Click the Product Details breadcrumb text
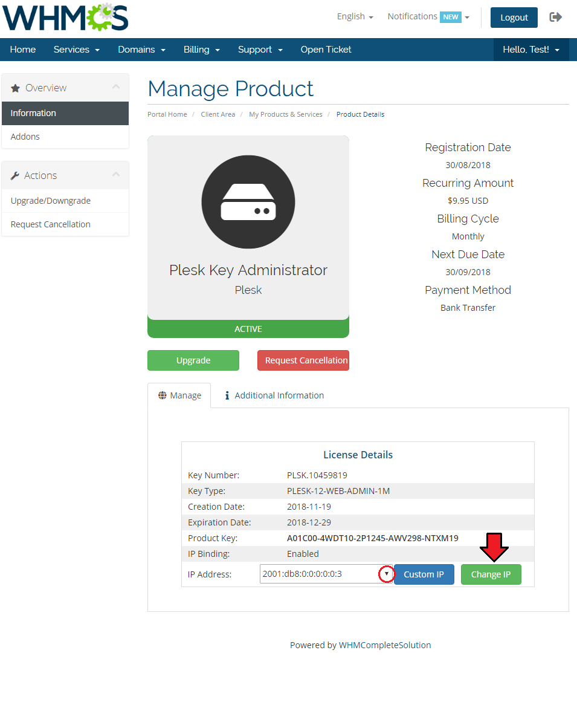Viewport: 577px width, 728px height. (360, 114)
